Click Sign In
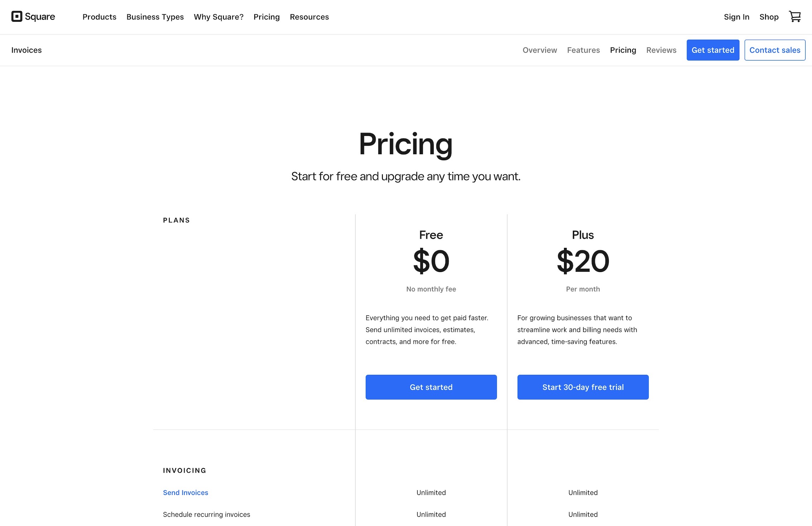Screen dimensions: 812x526 pos(736,17)
